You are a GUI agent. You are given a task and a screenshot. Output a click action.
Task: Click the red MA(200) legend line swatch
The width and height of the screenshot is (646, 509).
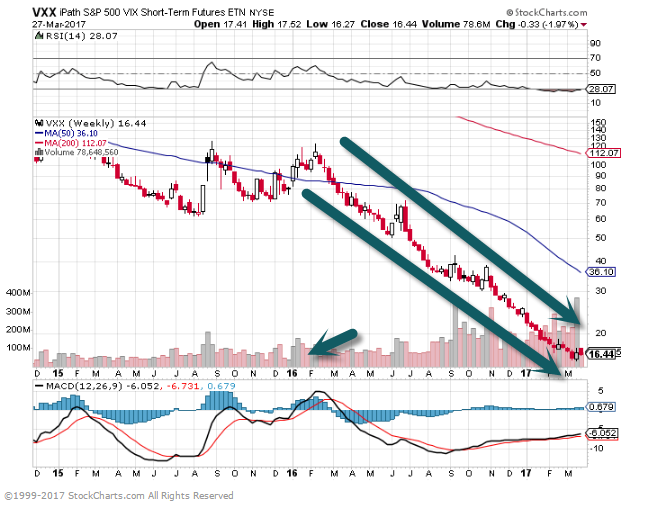39,143
